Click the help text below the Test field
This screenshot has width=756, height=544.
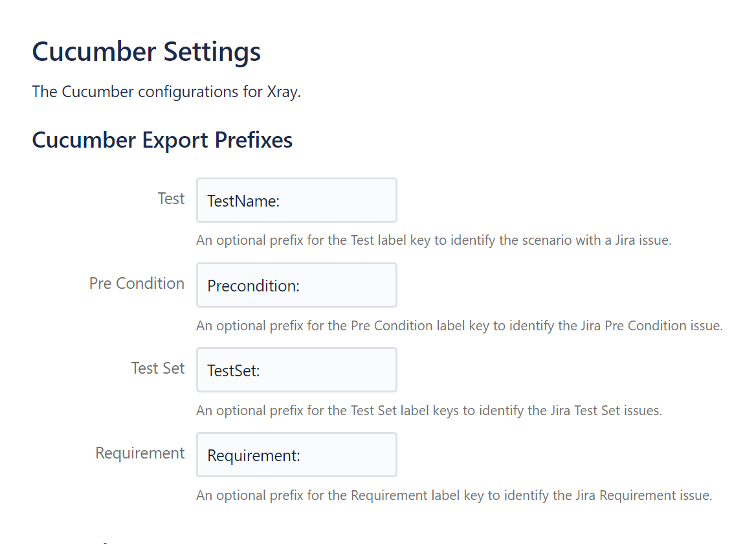click(x=434, y=241)
